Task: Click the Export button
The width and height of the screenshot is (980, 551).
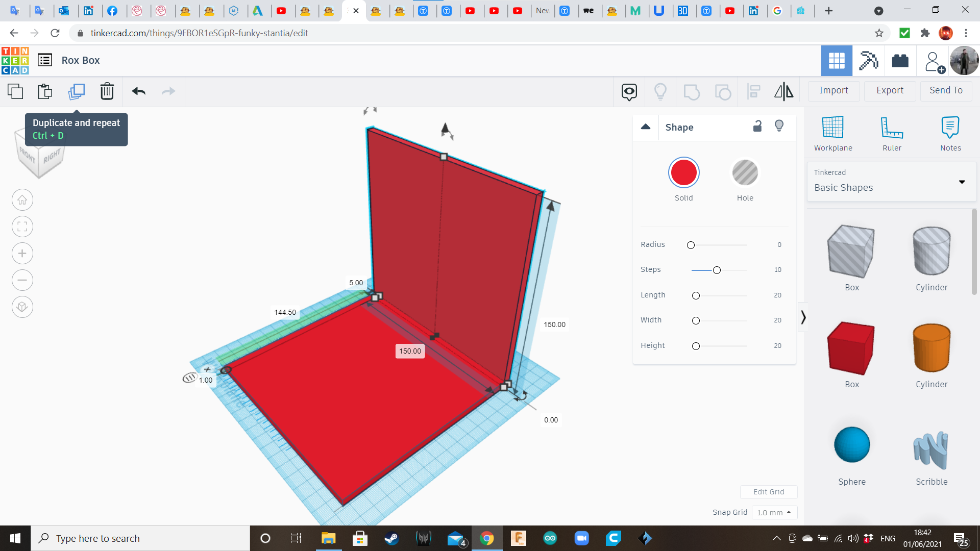Action: 890,90
